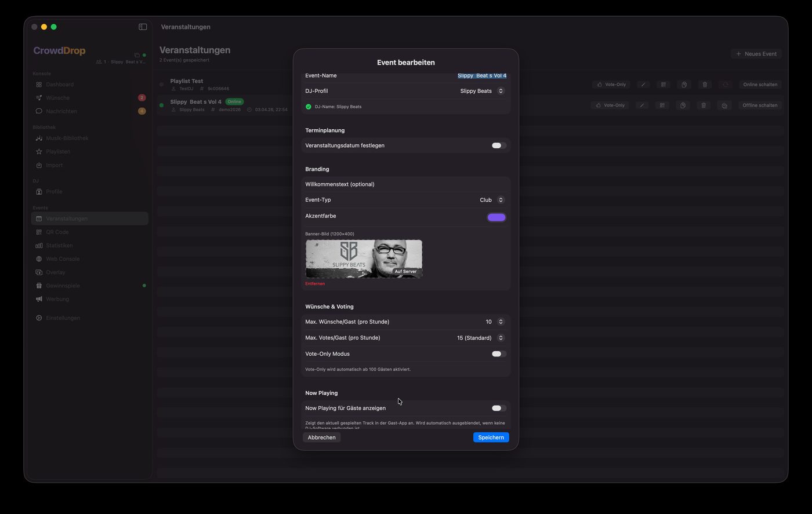Expand the Event-Typ Club dropdown

pyautogui.click(x=492, y=200)
